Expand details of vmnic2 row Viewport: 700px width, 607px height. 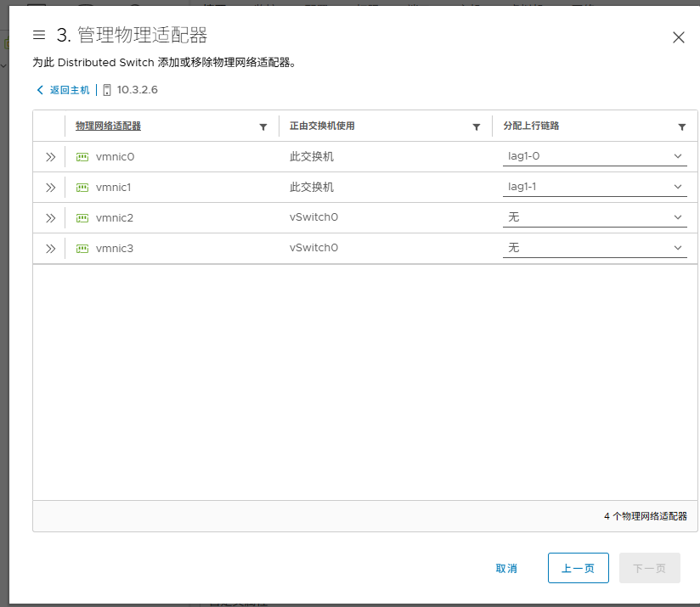pos(50,218)
